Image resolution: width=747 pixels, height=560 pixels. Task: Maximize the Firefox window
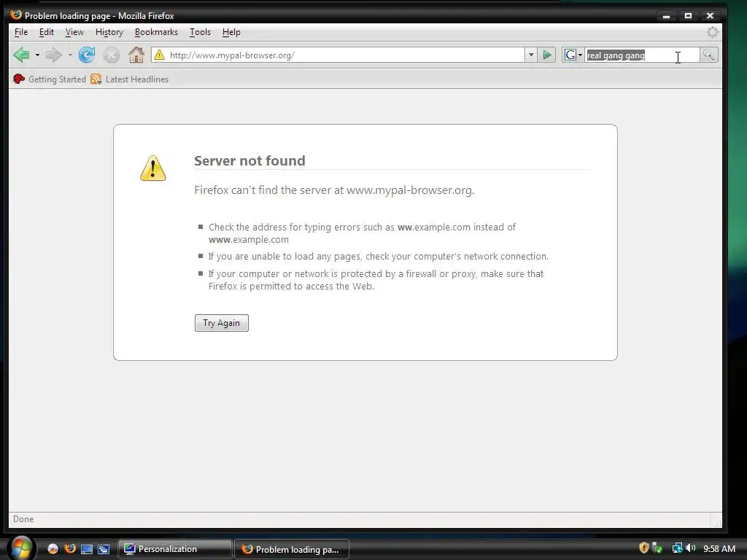[x=688, y=16]
